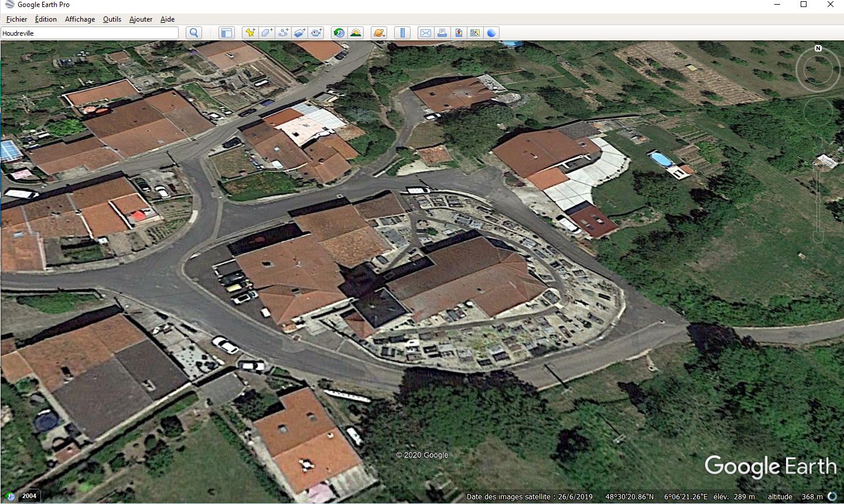View in Google Maps icon
Image resolution: width=844 pixels, height=504 pixels.
475,33
